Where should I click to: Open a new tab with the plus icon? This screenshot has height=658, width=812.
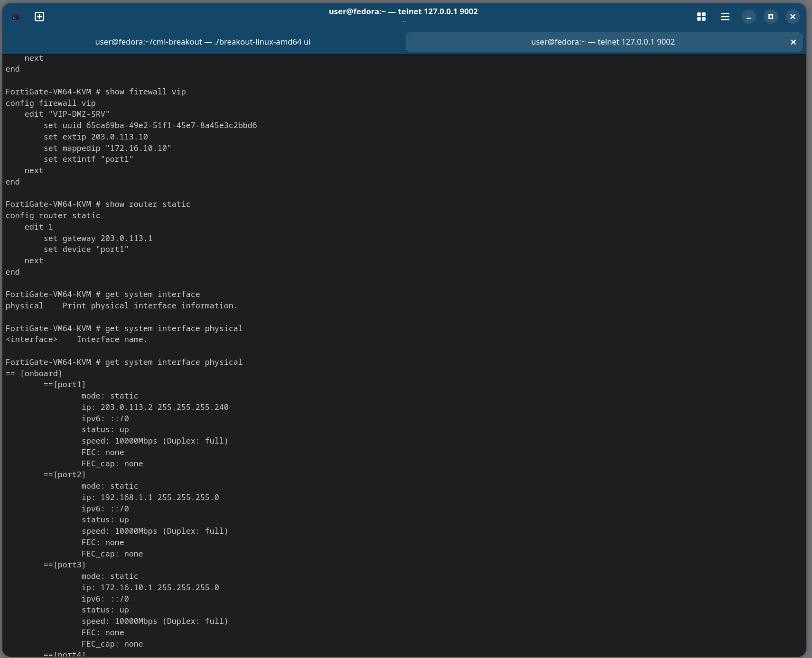(39, 17)
